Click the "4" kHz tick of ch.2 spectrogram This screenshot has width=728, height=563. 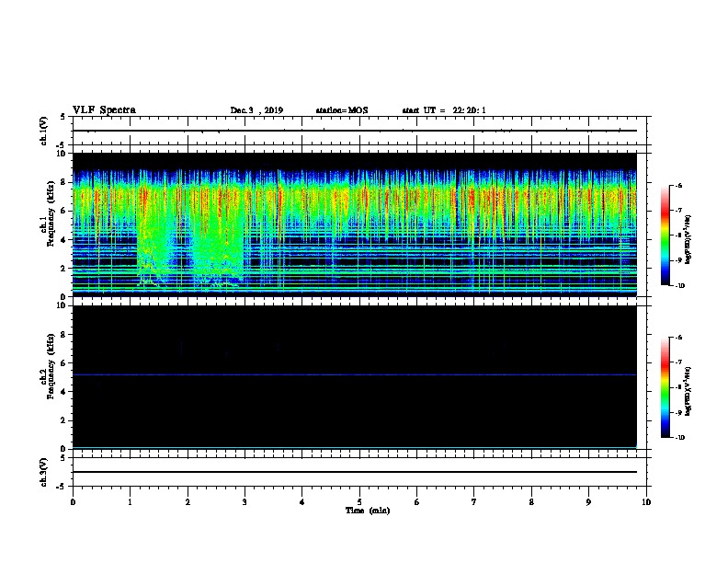tap(63, 392)
